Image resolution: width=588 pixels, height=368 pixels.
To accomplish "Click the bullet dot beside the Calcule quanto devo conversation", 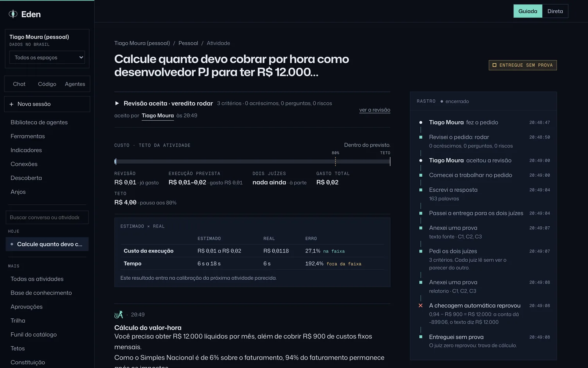I will pyautogui.click(x=12, y=244).
